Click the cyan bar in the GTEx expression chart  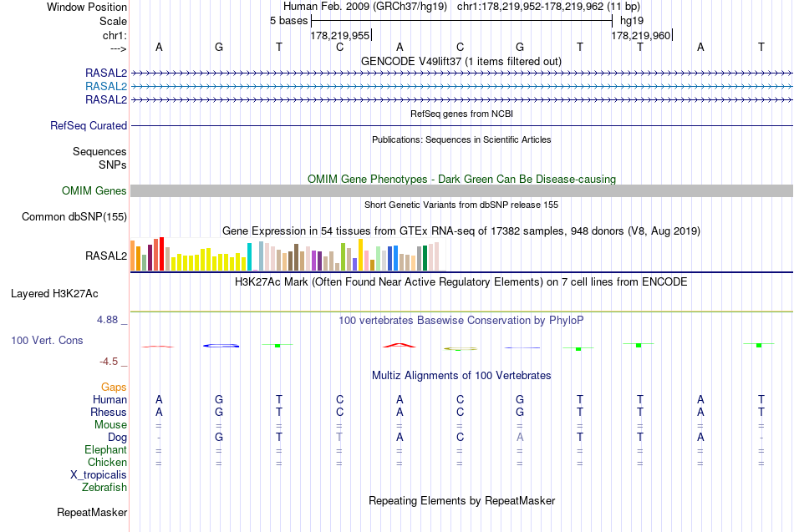pyautogui.click(x=249, y=256)
